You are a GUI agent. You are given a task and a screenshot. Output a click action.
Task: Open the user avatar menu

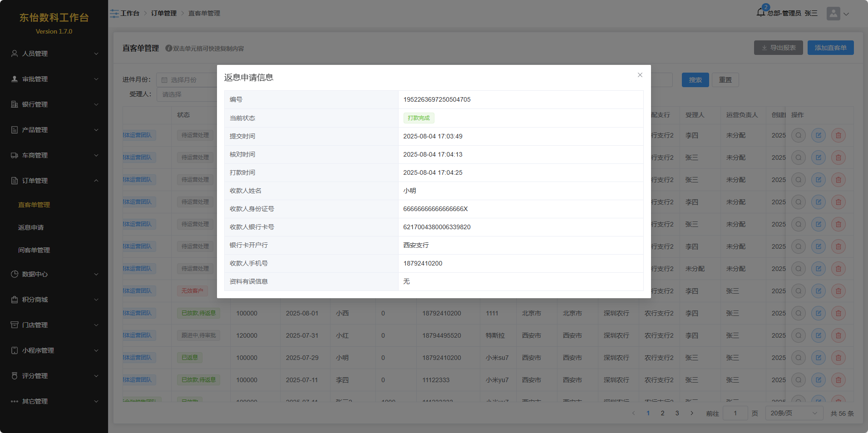(833, 14)
